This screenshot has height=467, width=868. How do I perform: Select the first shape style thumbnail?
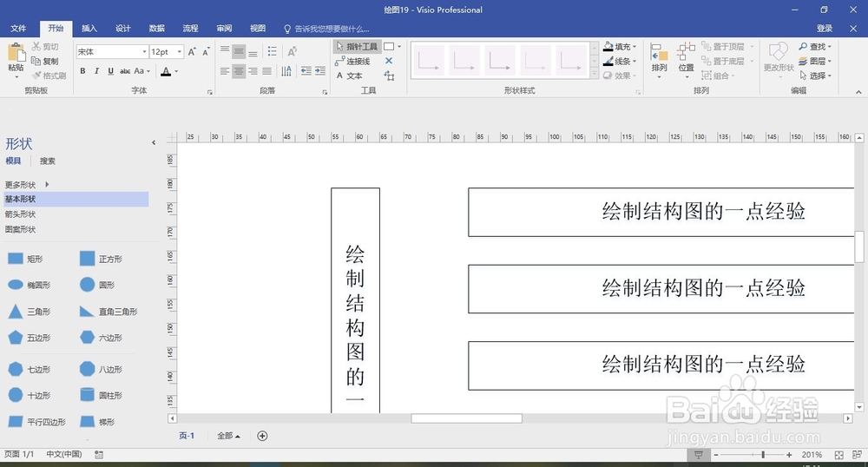[x=428, y=60]
